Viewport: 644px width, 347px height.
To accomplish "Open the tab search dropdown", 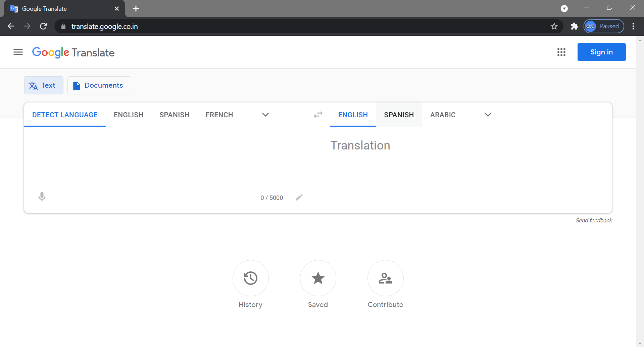I will point(564,9).
